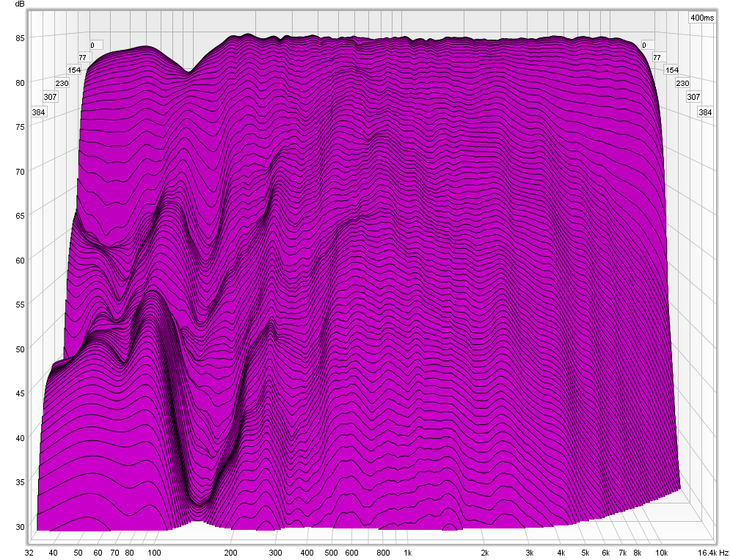The width and height of the screenshot is (730, 560).
Task: Click the 2k frequency axis label
Action: [485, 553]
